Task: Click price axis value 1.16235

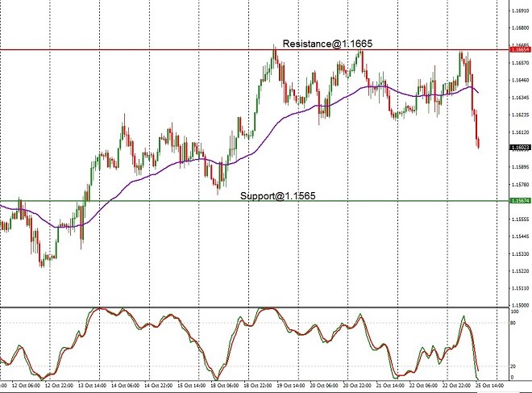Action: click(x=521, y=115)
